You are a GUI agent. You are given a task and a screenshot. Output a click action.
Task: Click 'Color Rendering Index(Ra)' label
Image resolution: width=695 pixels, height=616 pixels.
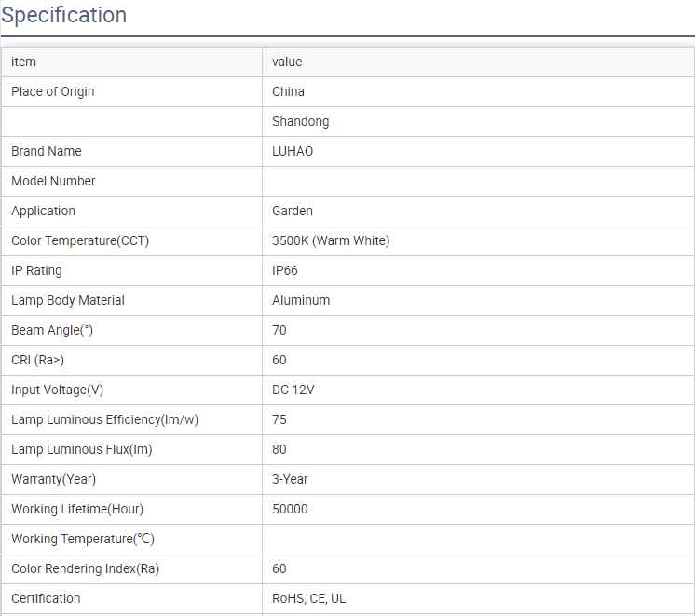tap(85, 569)
